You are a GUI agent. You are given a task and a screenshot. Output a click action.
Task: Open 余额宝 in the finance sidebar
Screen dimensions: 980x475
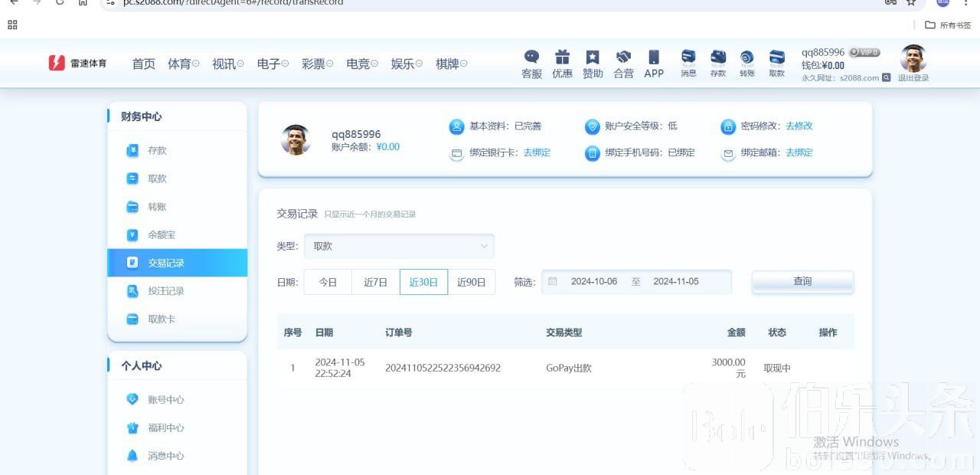tap(177, 234)
